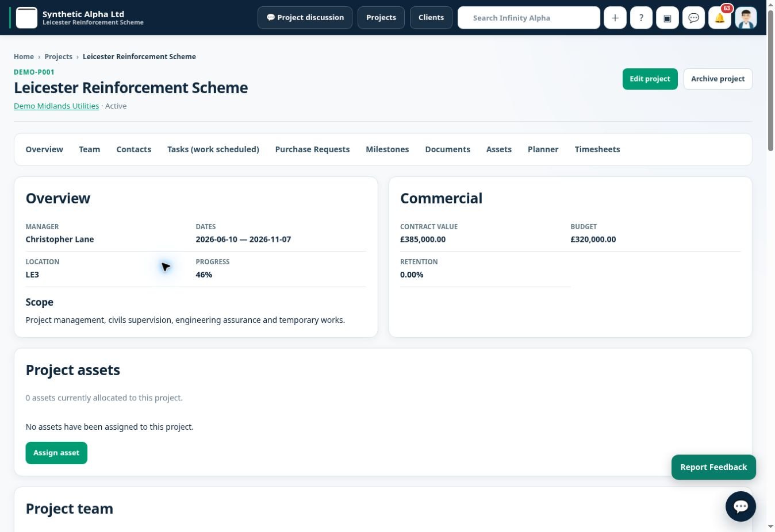Click the Projects breadcrumb link

[x=59, y=56]
